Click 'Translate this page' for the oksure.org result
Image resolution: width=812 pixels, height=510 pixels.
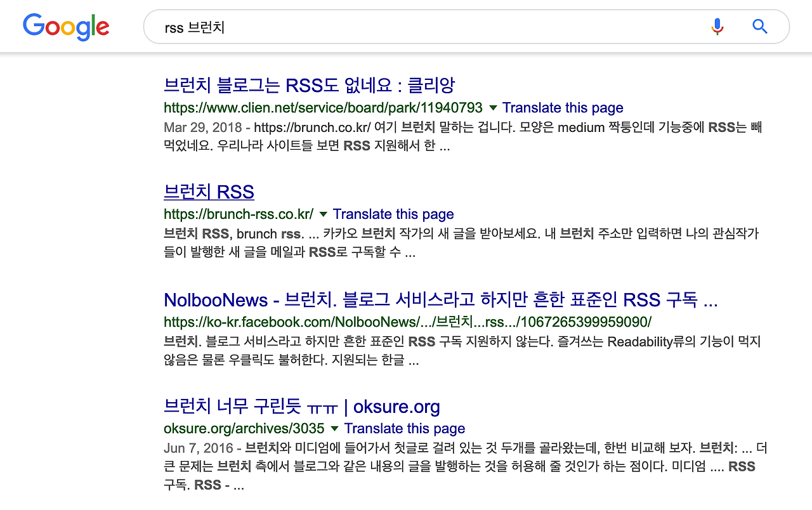405,429
